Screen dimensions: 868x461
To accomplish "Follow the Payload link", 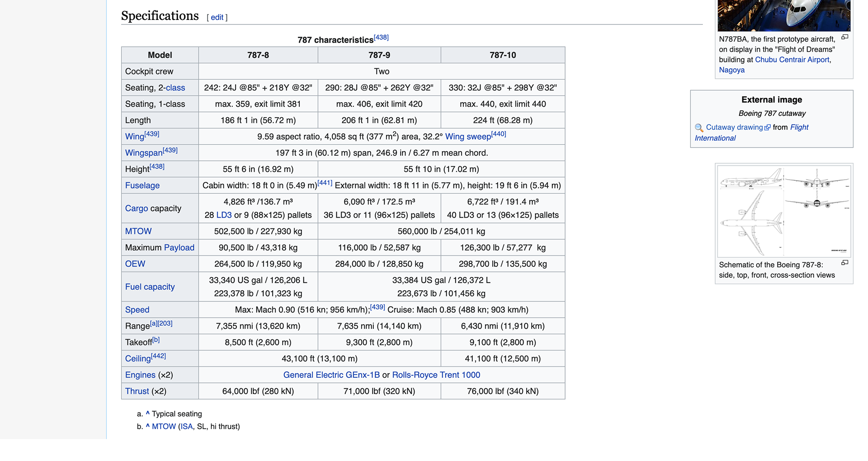I will pyautogui.click(x=179, y=248).
